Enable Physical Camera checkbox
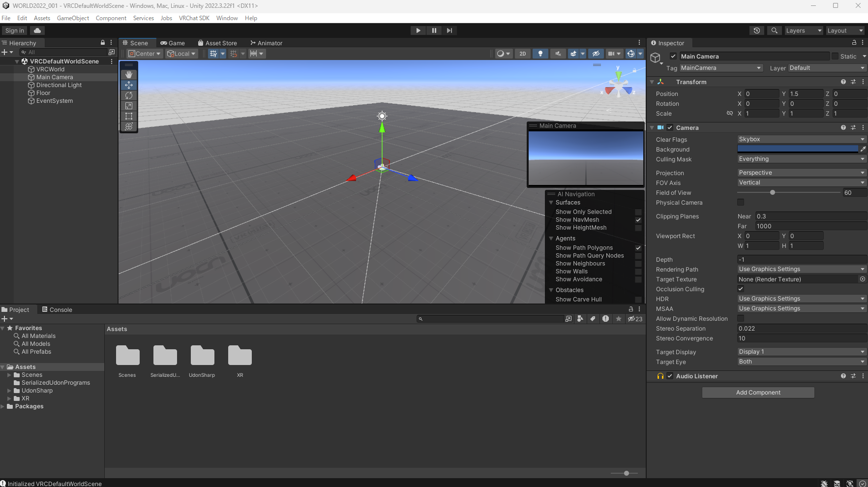Screen dimensions: 868x487 point(741,202)
